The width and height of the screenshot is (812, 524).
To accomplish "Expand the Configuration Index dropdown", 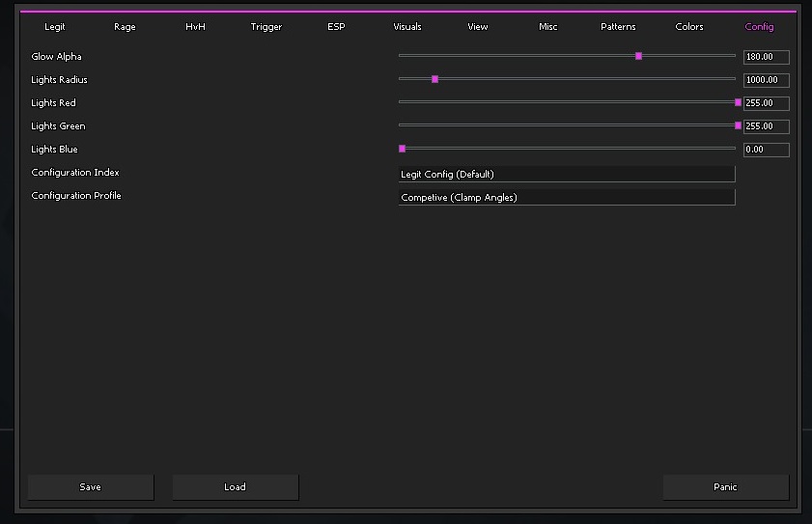I will [567, 174].
